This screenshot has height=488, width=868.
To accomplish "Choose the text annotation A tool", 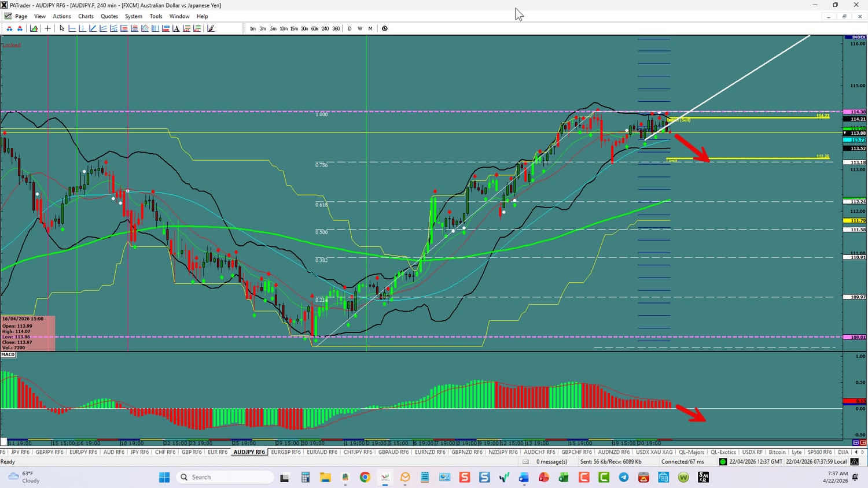I will pos(176,28).
